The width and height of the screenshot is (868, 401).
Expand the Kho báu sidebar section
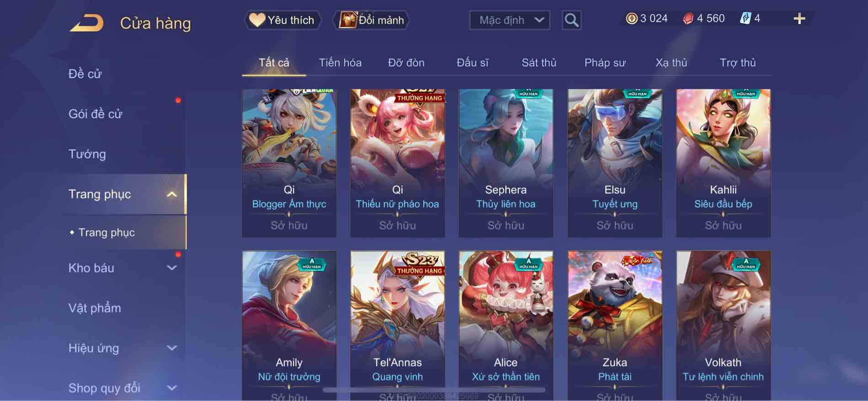[x=171, y=268]
